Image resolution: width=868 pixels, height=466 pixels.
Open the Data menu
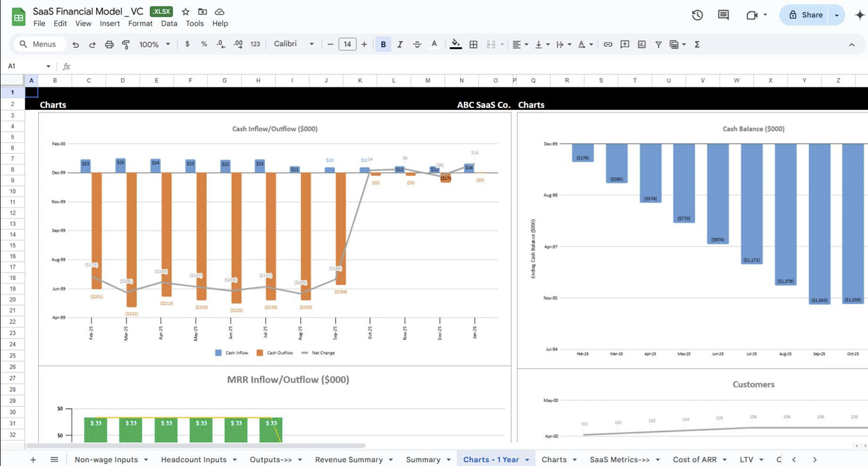(169, 23)
